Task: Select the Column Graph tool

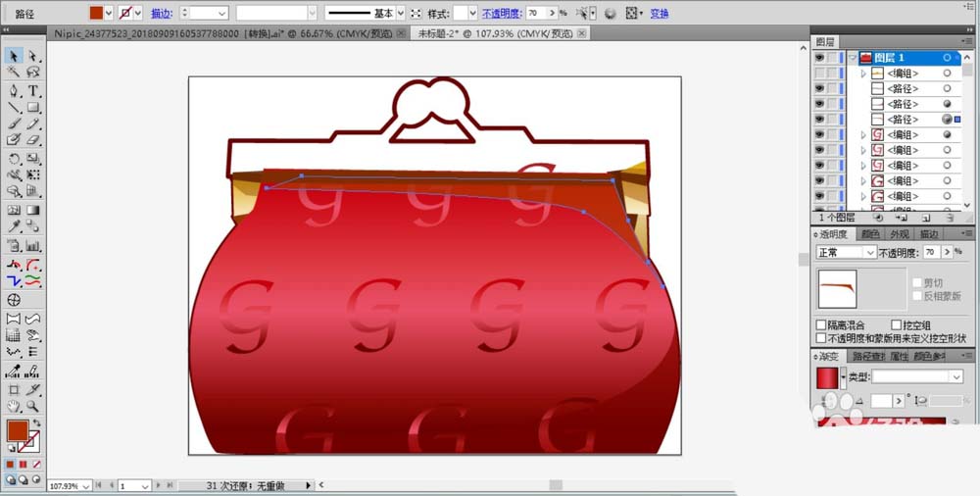Action: click(32, 246)
